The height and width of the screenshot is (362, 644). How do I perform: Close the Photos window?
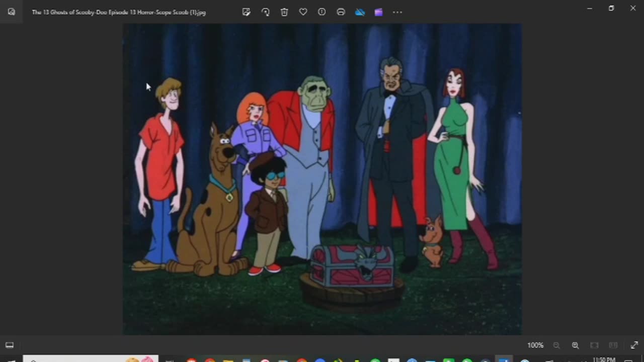(633, 9)
